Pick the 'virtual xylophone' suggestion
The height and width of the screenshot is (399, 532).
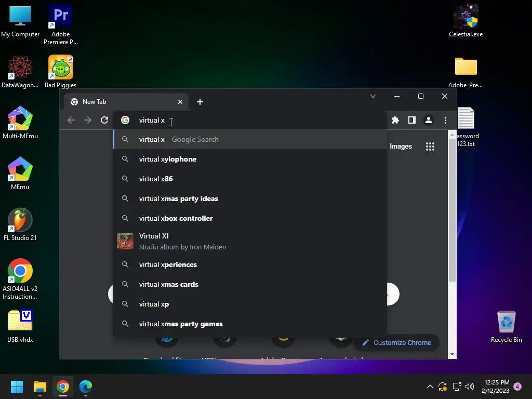pos(250,159)
